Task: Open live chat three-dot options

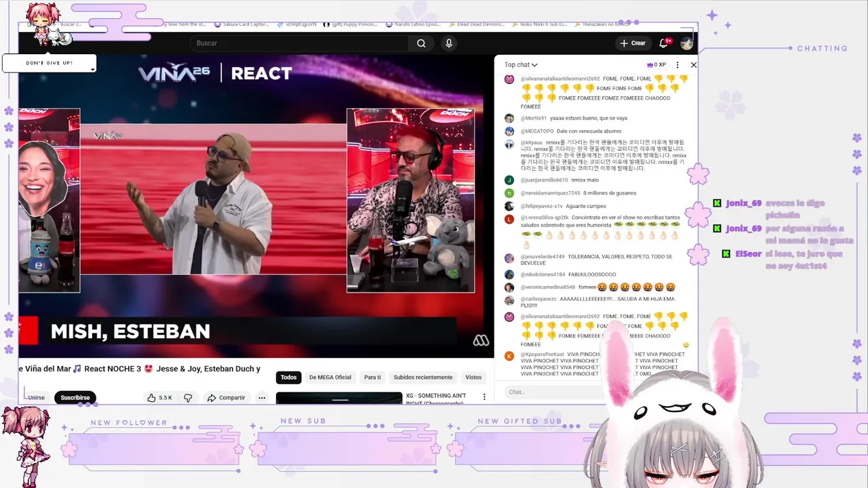Action: [677, 65]
